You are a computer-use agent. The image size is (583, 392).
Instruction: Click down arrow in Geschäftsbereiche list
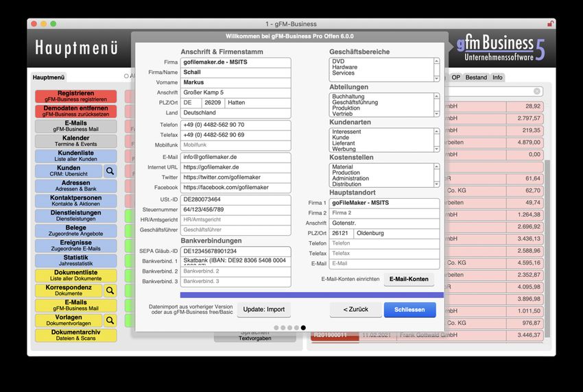[437, 78]
